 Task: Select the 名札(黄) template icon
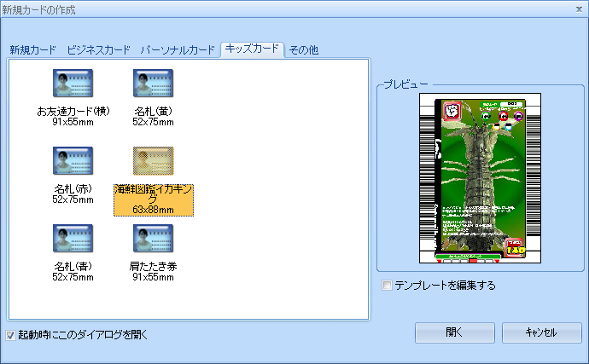[x=154, y=83]
